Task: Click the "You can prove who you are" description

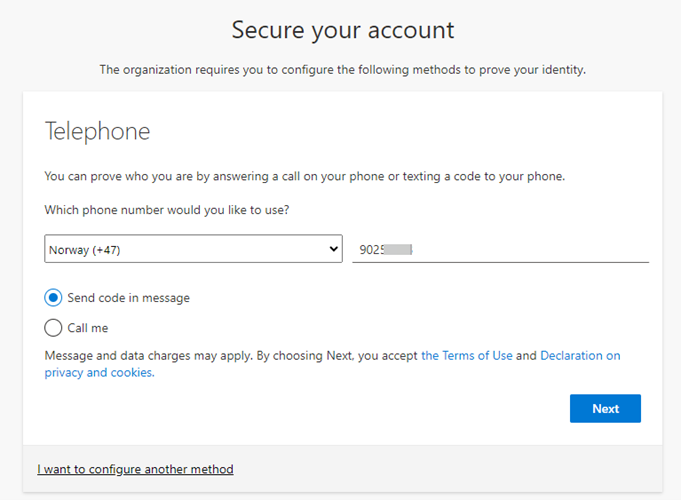Action: click(305, 176)
